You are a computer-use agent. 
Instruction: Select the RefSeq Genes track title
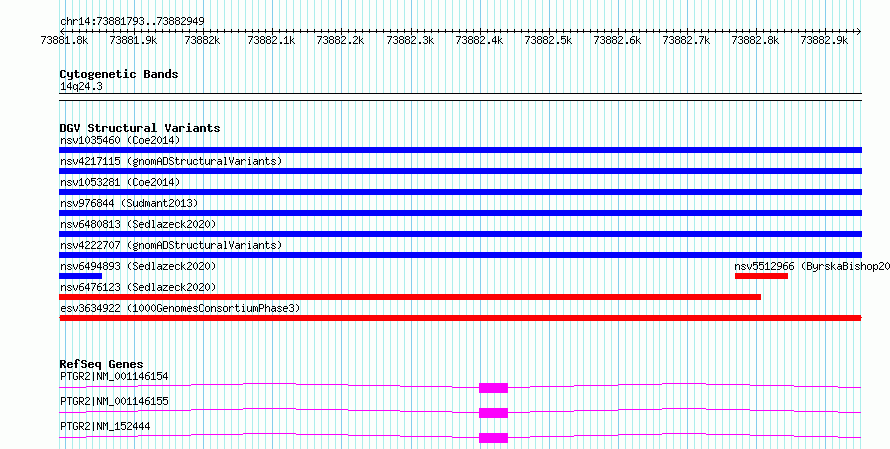click(x=102, y=364)
